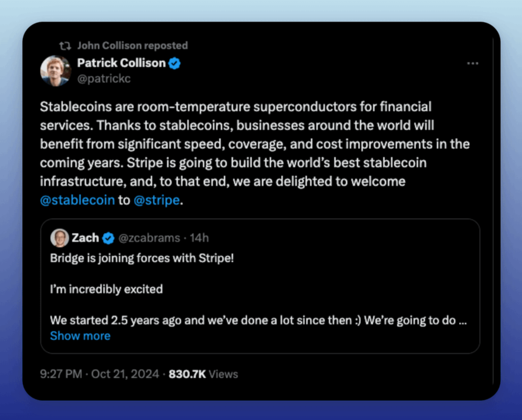Expand quoted tweet with Show more
The width and height of the screenshot is (522, 420).
(80, 336)
